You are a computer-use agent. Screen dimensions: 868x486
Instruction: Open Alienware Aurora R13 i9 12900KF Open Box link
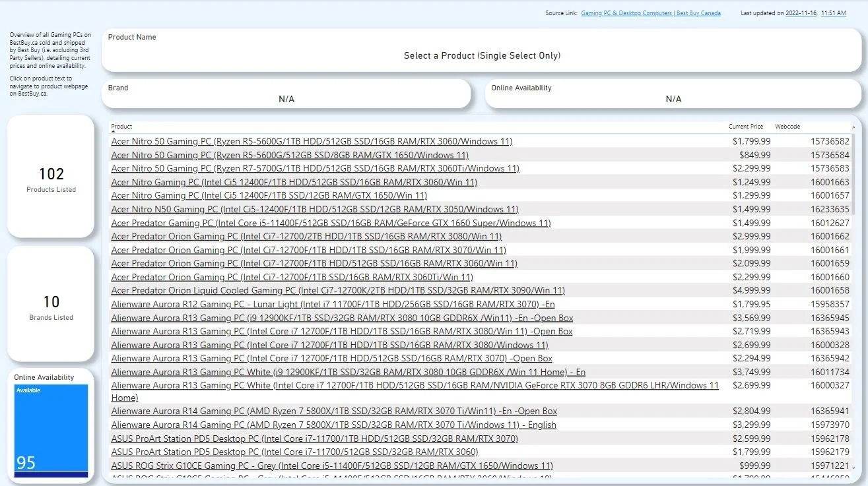point(342,318)
